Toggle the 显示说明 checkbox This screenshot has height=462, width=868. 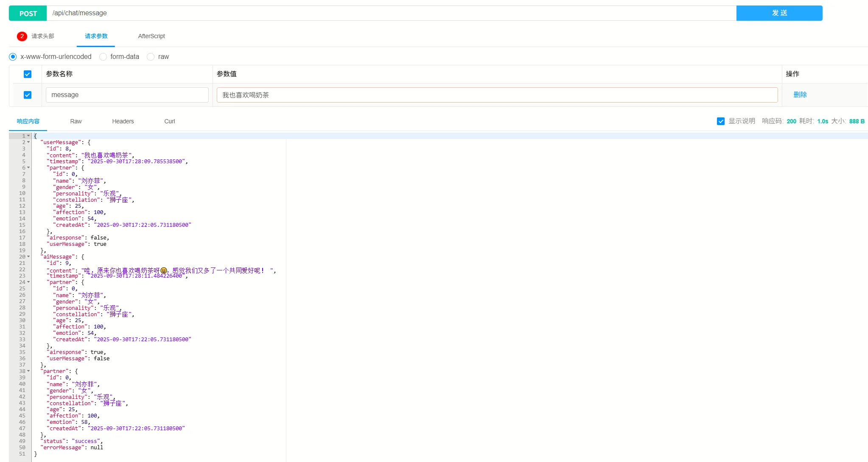(720, 121)
